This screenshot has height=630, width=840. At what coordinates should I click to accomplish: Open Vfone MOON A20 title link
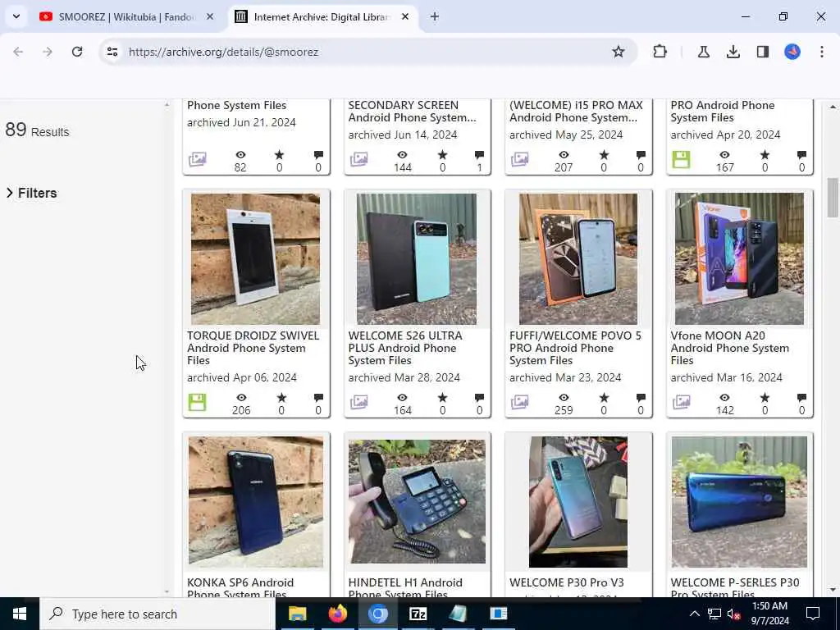729,348
